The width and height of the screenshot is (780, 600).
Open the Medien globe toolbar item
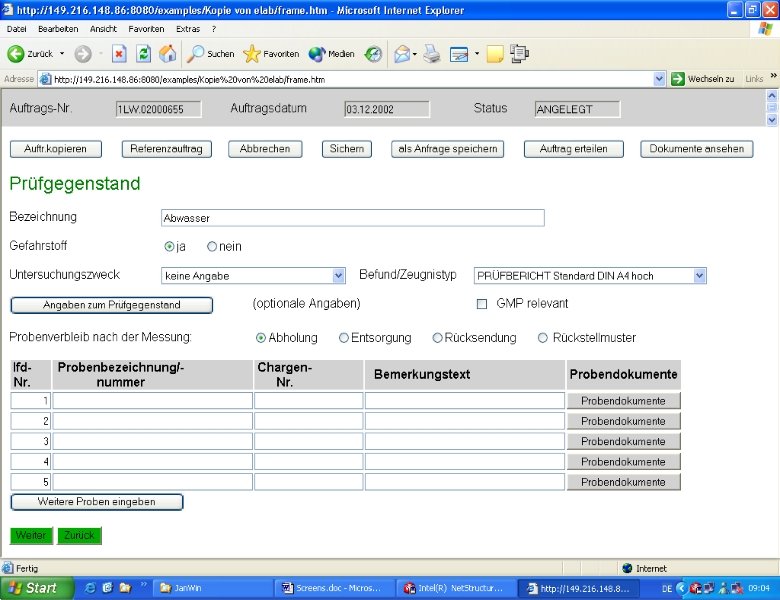(x=331, y=54)
